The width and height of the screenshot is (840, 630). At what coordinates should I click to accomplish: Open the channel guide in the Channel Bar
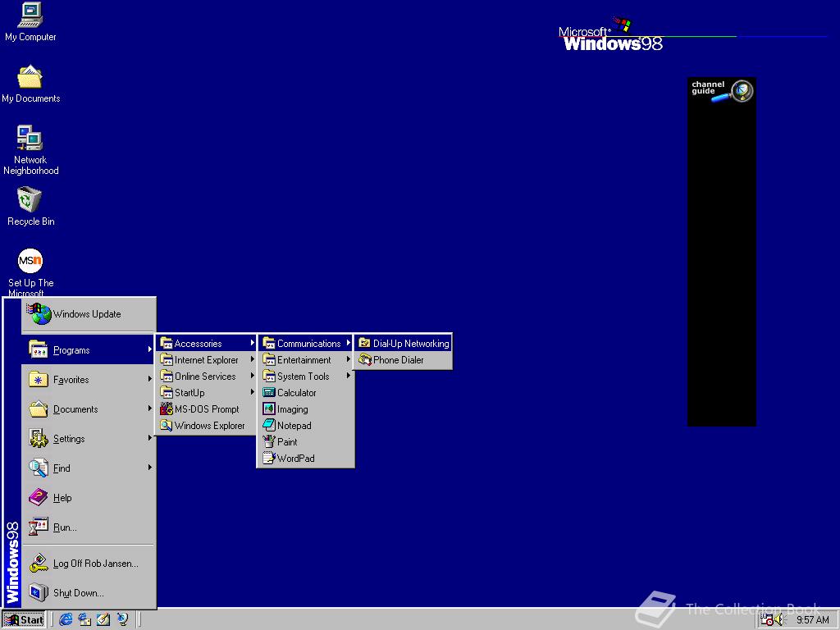click(x=722, y=90)
